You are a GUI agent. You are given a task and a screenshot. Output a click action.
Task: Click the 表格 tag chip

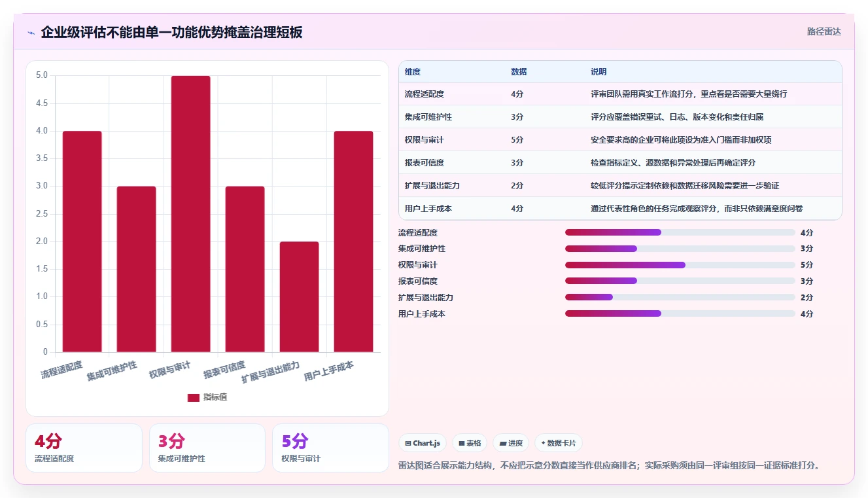click(470, 443)
